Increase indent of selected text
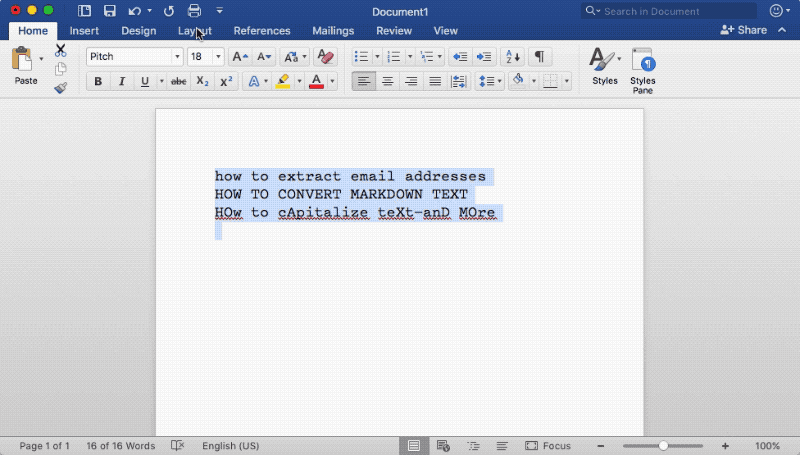 (x=484, y=57)
